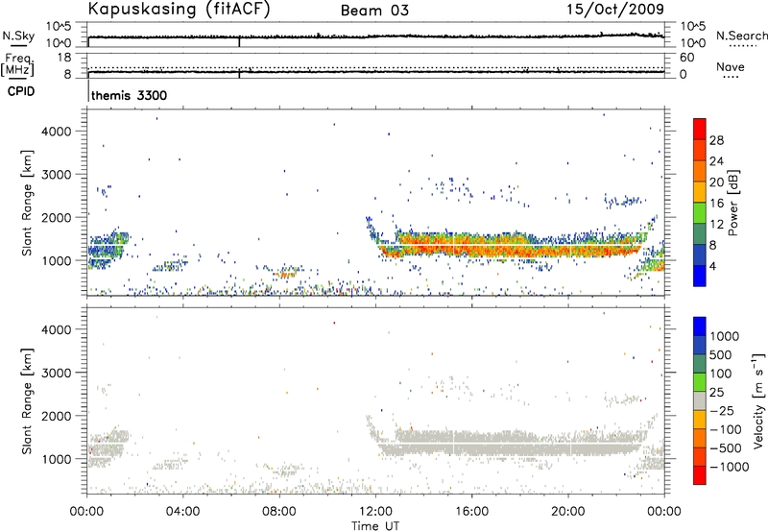Click the '12:00' time axis tick label

375,512
